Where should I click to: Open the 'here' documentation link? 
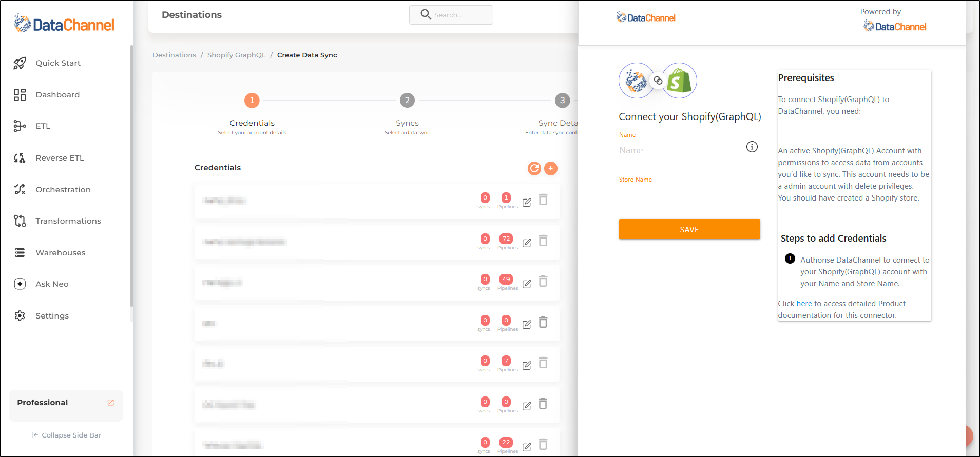click(x=804, y=304)
